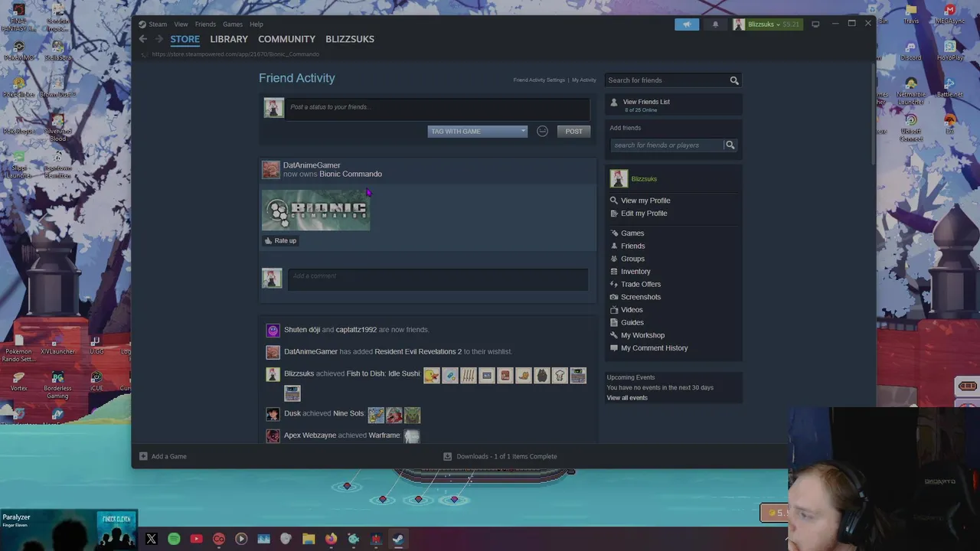Open Shuten dōji's profile link
The image size is (980, 551).
[302, 330]
